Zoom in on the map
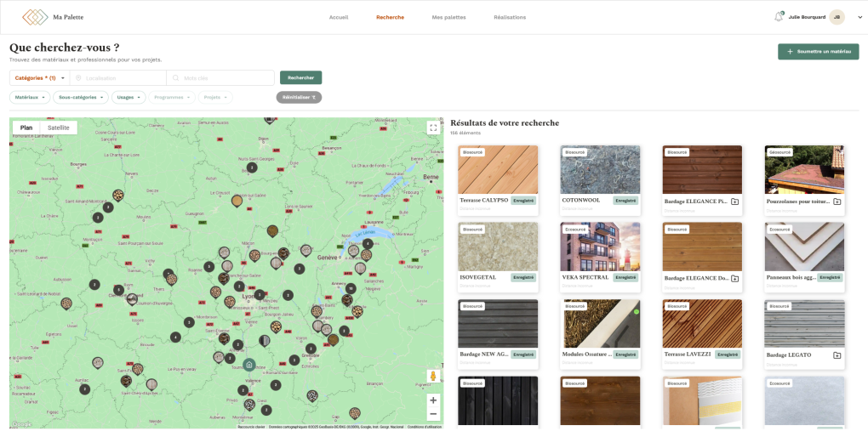Viewport: 868px width, 431px height. click(433, 400)
